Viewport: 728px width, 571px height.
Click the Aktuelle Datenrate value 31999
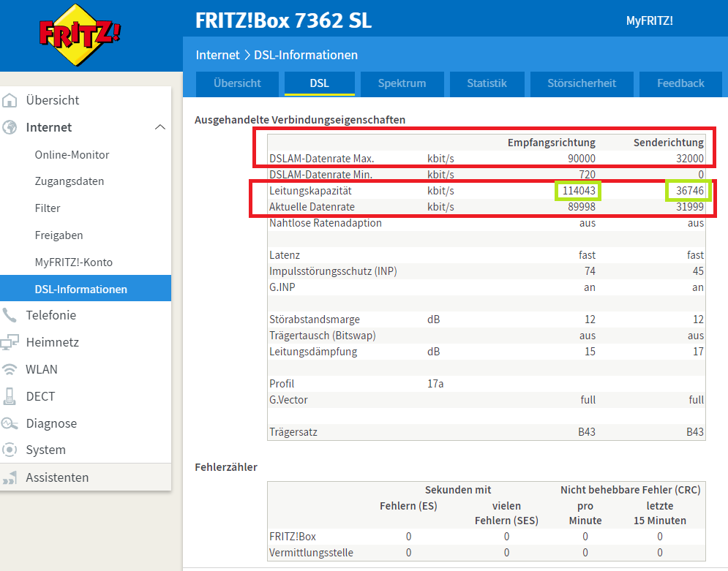(x=690, y=207)
